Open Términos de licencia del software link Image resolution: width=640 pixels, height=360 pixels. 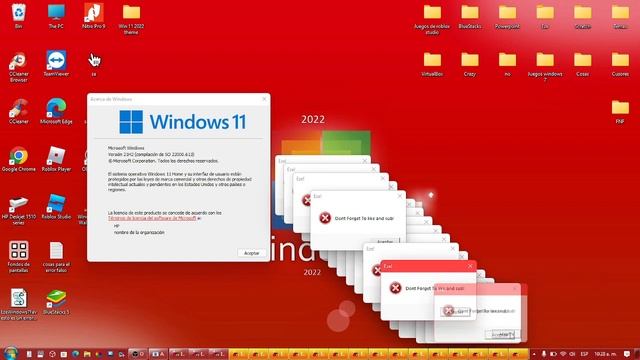click(152, 218)
